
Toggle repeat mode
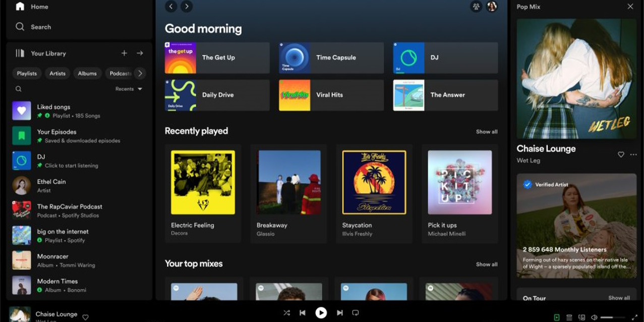click(x=356, y=312)
